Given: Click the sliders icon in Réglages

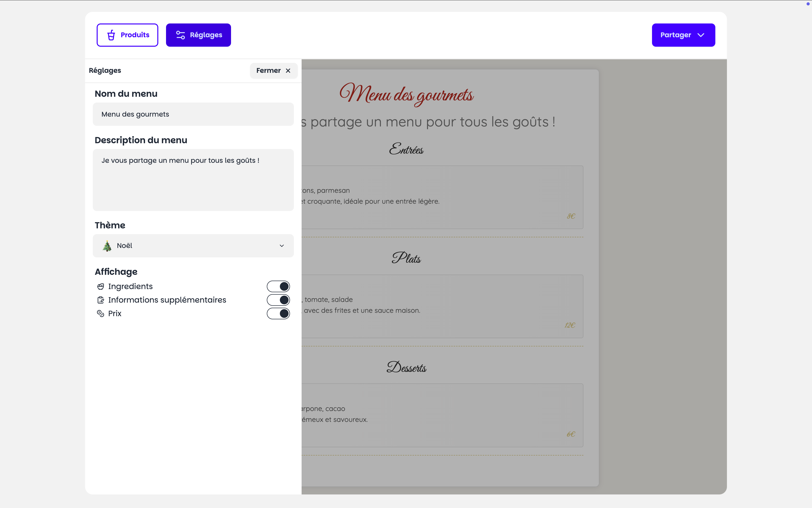Looking at the screenshot, I should [x=181, y=35].
